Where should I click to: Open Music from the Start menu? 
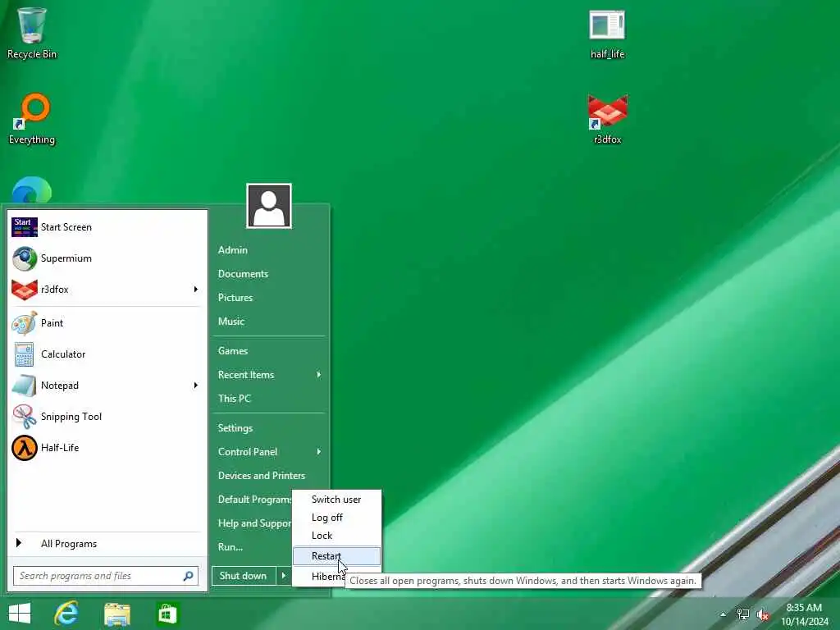pos(269,322)
